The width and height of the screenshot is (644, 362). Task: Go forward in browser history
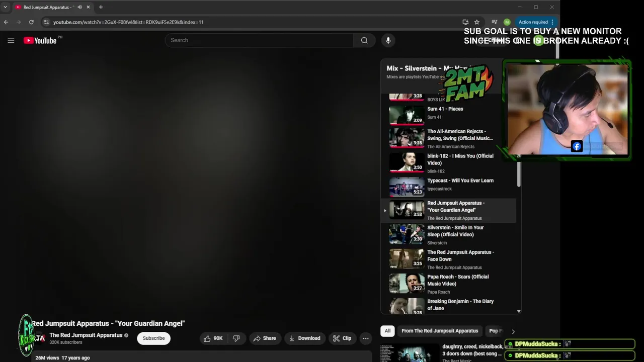tap(19, 22)
